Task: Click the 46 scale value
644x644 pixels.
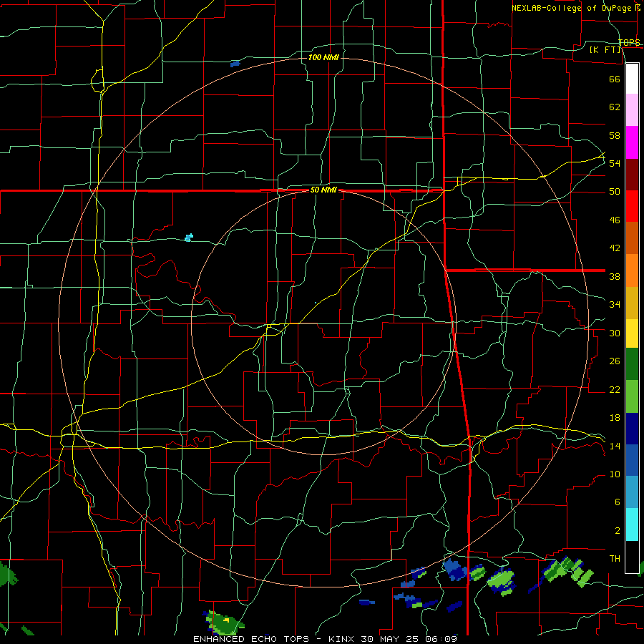Action: point(615,220)
